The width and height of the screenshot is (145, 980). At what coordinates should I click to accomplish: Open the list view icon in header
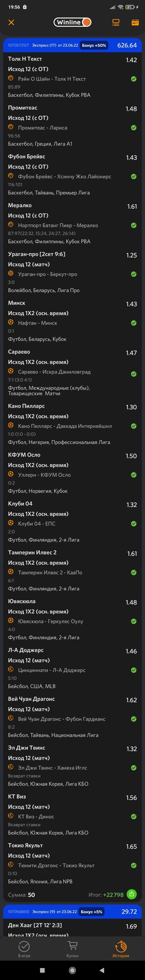pyautogui.click(x=116, y=22)
